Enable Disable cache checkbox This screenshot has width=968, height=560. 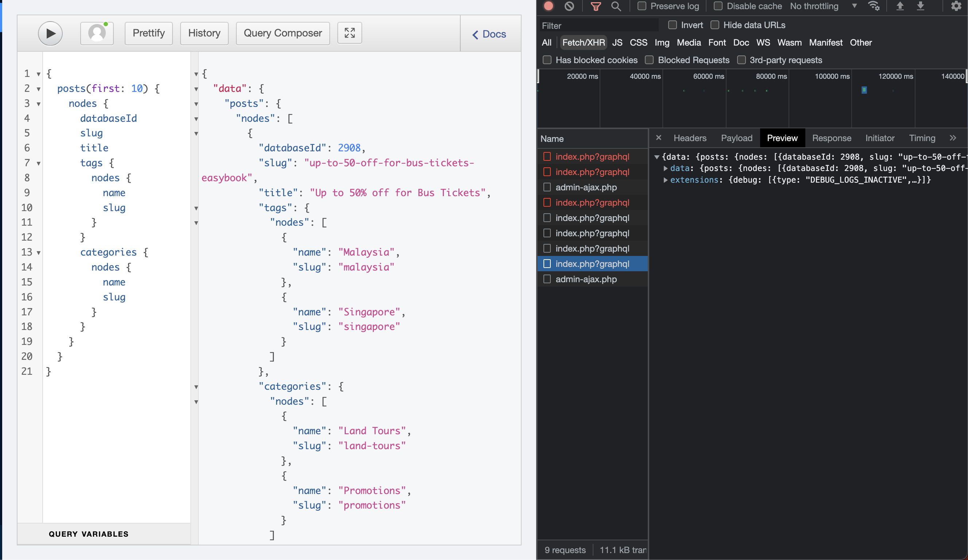click(x=718, y=6)
